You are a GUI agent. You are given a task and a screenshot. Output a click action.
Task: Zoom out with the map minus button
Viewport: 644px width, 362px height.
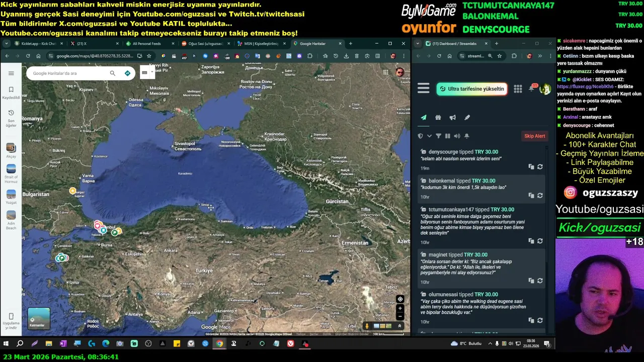pos(400,316)
